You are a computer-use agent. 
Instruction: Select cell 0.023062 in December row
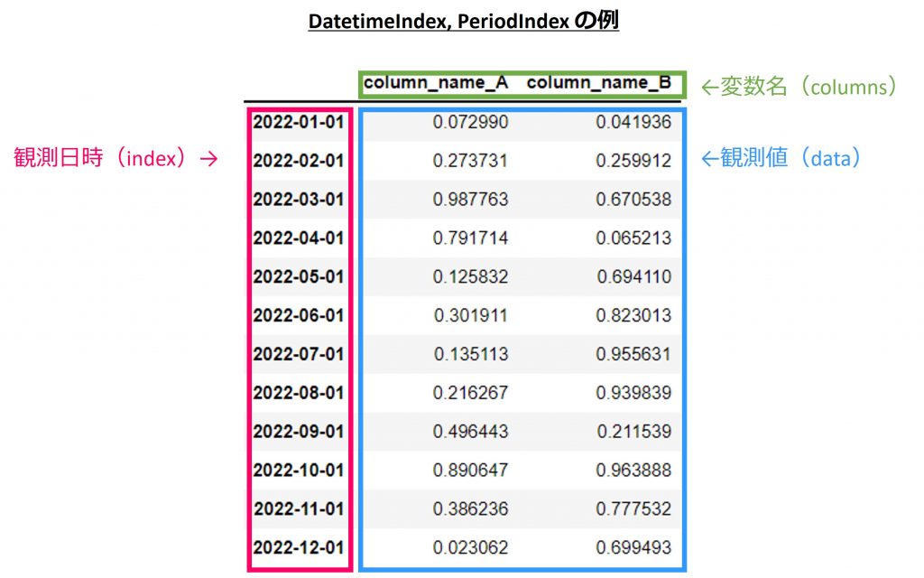[x=470, y=548]
